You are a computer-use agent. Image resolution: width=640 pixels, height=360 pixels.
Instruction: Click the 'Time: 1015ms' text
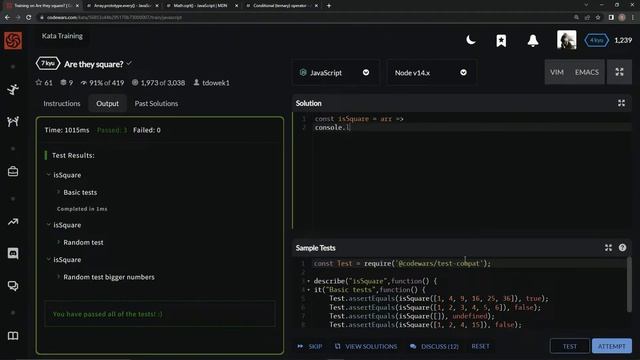[67, 130]
